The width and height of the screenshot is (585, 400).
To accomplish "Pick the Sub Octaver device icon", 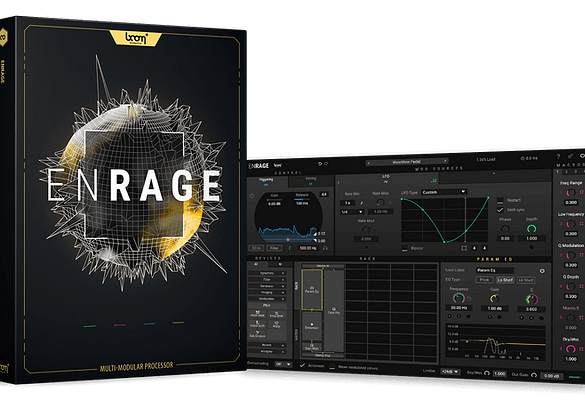I will click(257, 334).
